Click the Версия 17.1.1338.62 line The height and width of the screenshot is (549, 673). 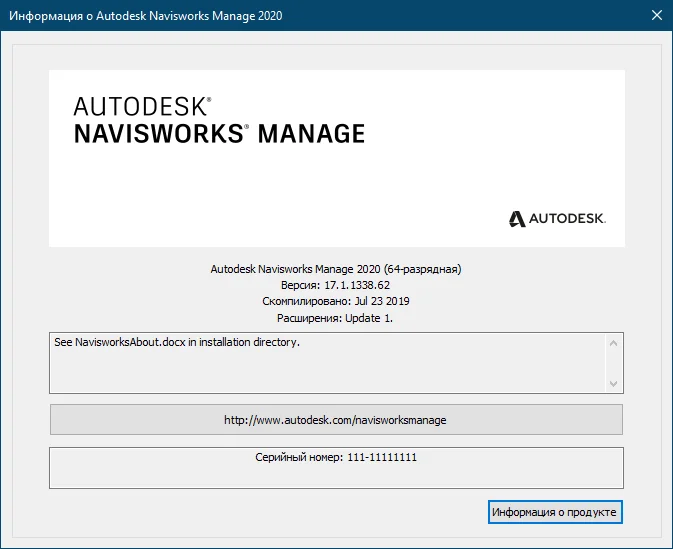(x=336, y=285)
